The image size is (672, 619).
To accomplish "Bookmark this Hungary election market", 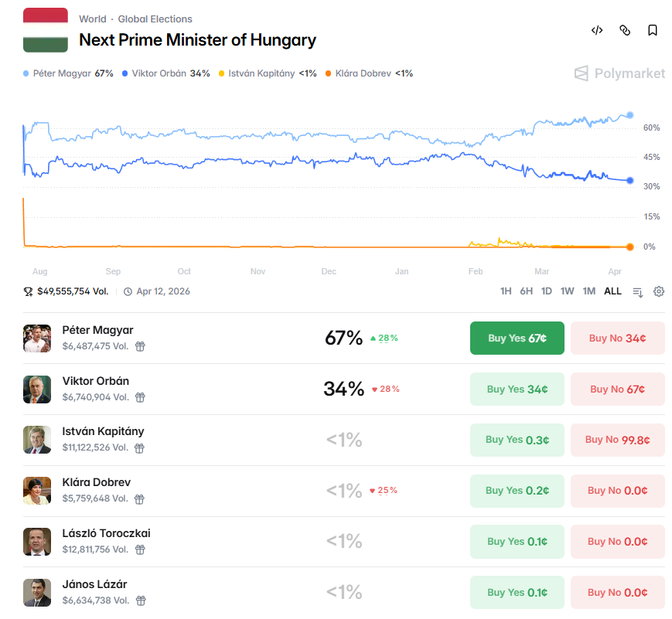I will 653,30.
